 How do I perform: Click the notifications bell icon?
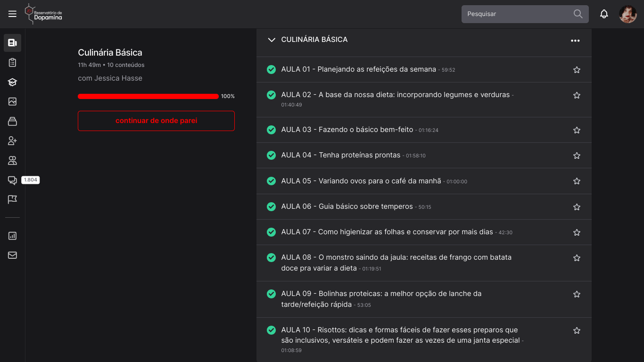604,14
